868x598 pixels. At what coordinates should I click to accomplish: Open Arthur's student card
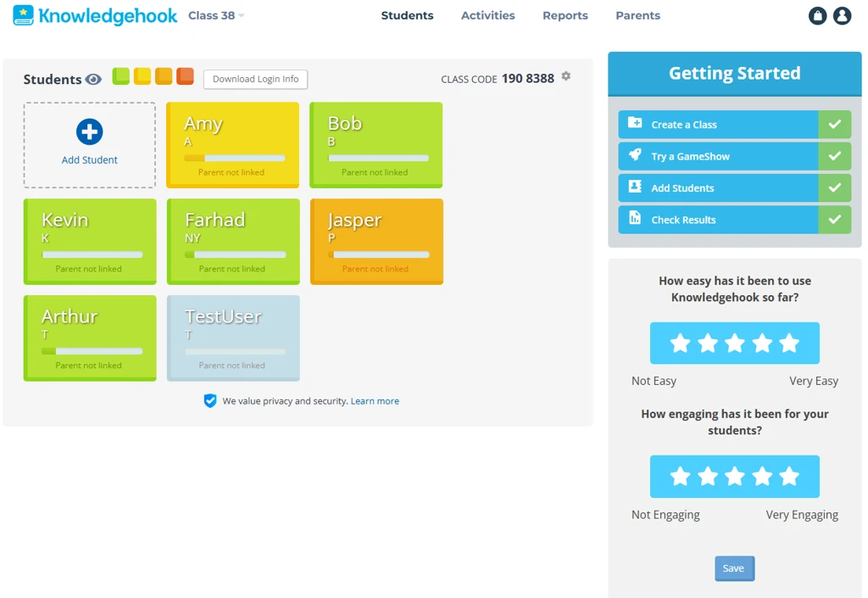click(x=90, y=338)
